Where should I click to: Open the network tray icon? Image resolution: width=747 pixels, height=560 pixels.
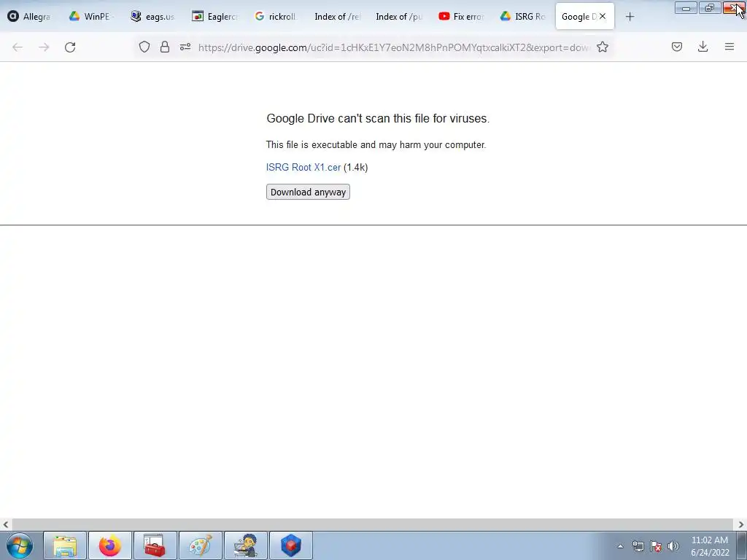(638, 546)
